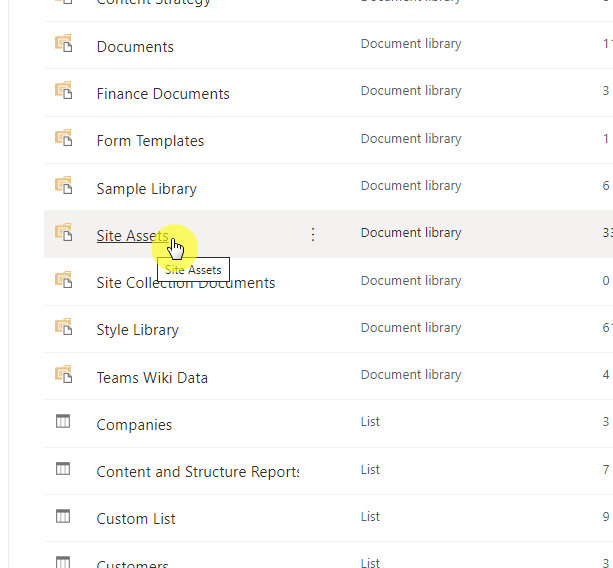613x568 pixels.
Task: Click Document library type in Form Templates row
Action: (x=411, y=139)
